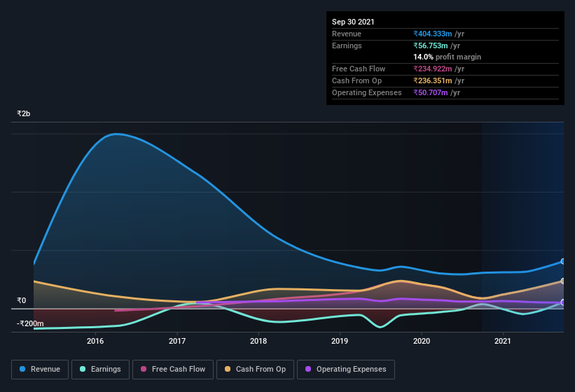Click the Earnings label in tooltip
The height and width of the screenshot is (392, 575).
347,45
